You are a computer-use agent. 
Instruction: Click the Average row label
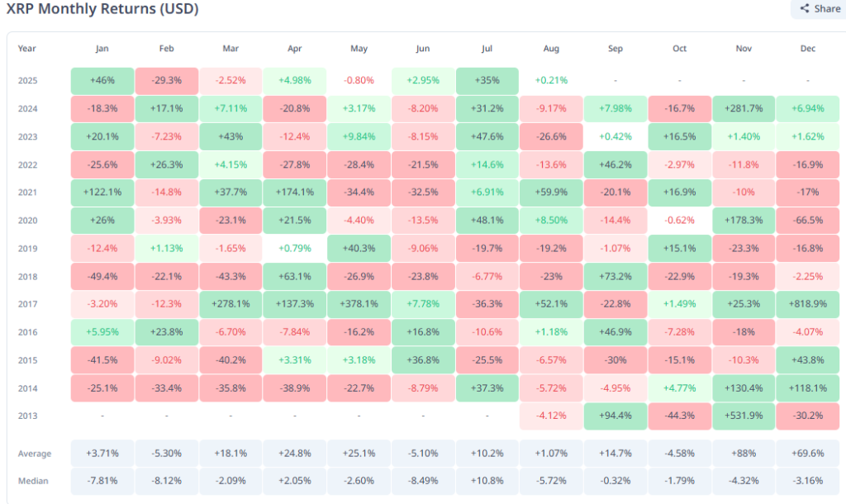point(35,454)
